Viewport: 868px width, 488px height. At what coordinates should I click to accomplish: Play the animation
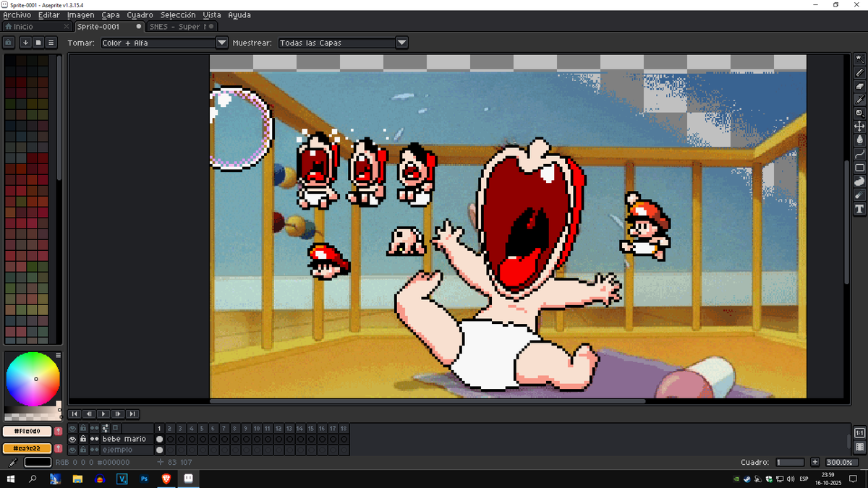[x=103, y=414]
